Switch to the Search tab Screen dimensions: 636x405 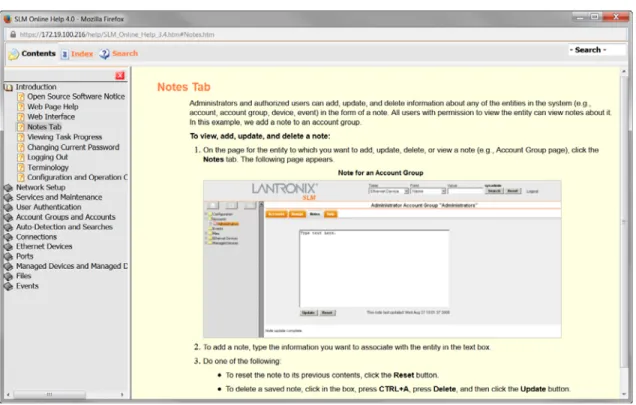(x=125, y=53)
